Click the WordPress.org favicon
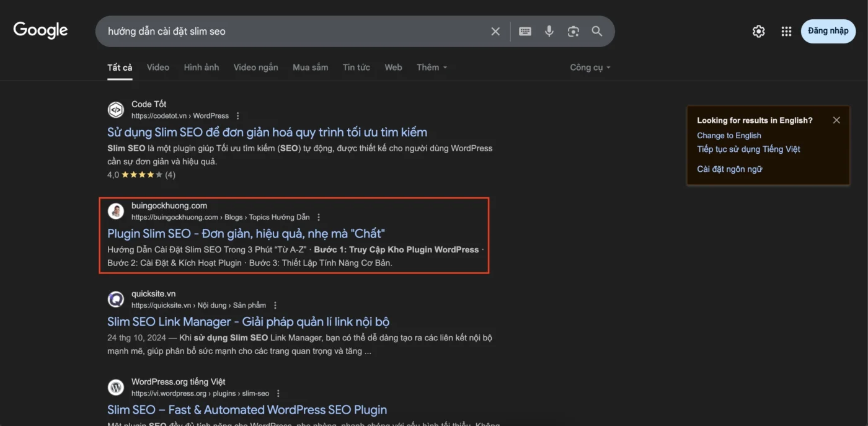868x426 pixels. click(116, 387)
